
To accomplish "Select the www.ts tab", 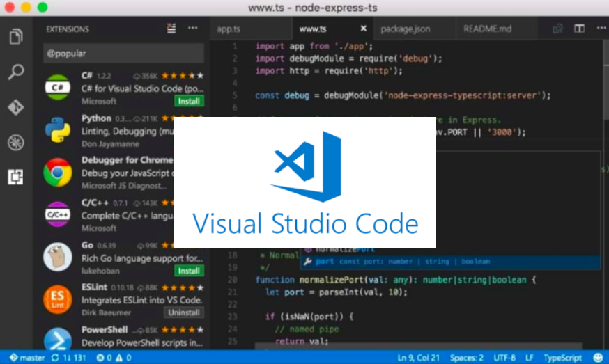I will coord(313,29).
